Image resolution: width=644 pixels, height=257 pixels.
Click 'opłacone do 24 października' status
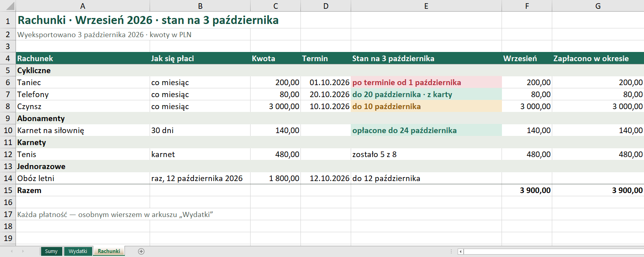(426, 130)
